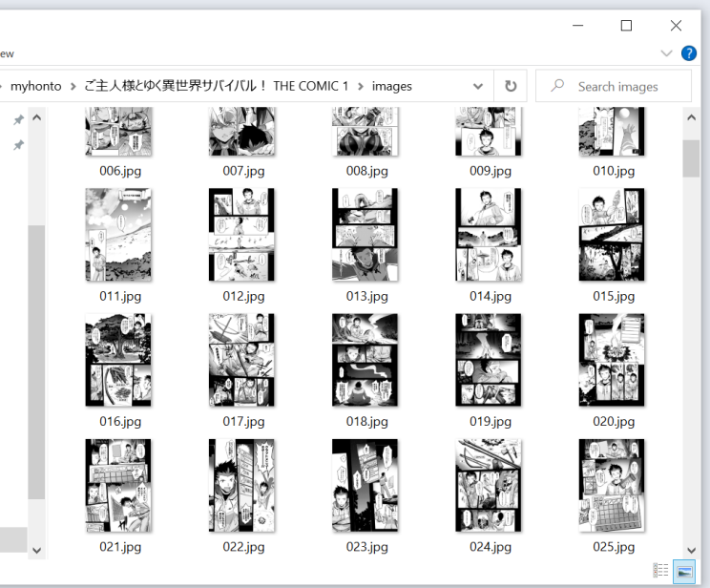This screenshot has height=588, width=710.
Task: Click the 024.jpg file name label
Action: (491, 547)
